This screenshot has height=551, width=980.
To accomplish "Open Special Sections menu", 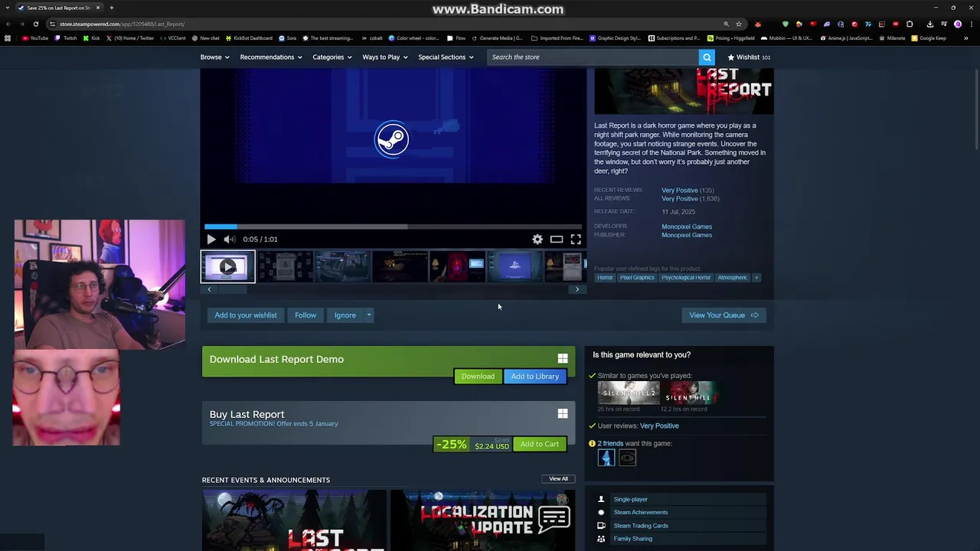I will [446, 57].
